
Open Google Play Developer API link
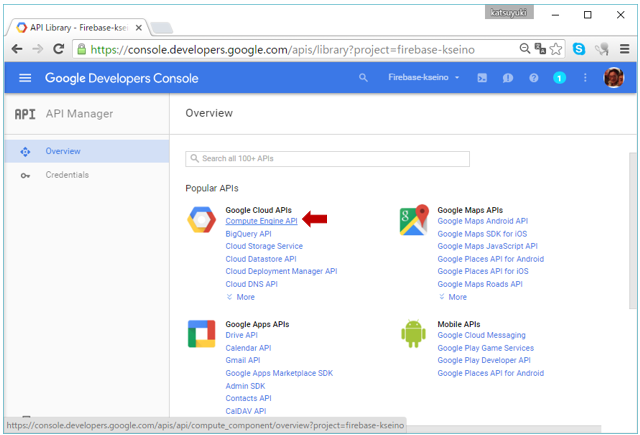484,360
